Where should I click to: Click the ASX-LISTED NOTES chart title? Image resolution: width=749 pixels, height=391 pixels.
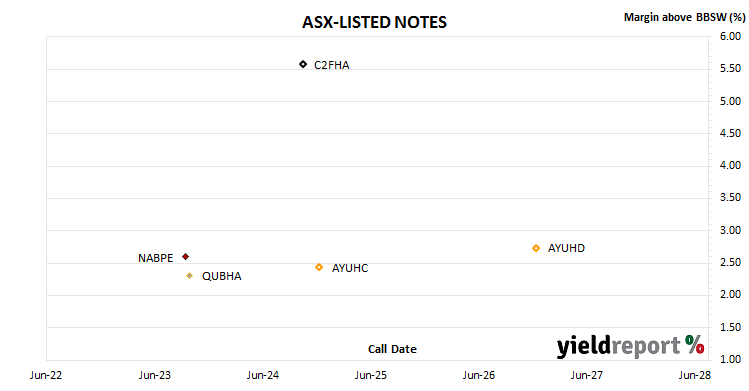(374, 22)
